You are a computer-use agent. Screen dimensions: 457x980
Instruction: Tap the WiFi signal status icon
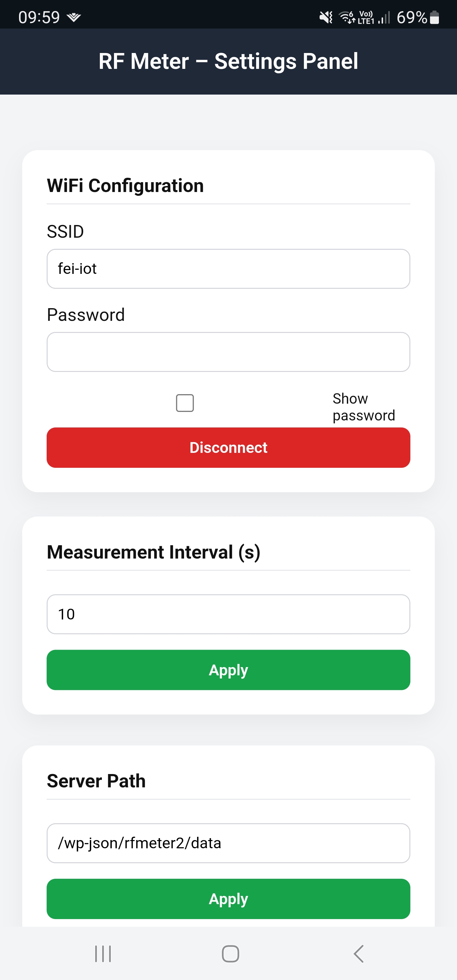pyautogui.click(x=347, y=17)
